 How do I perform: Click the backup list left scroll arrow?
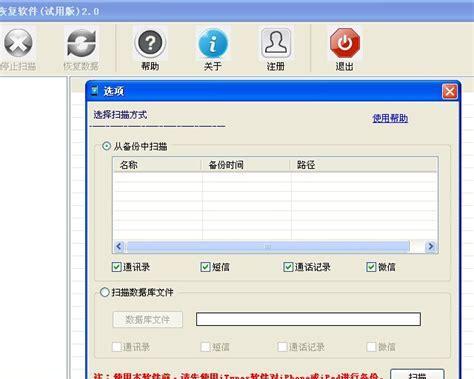point(119,247)
